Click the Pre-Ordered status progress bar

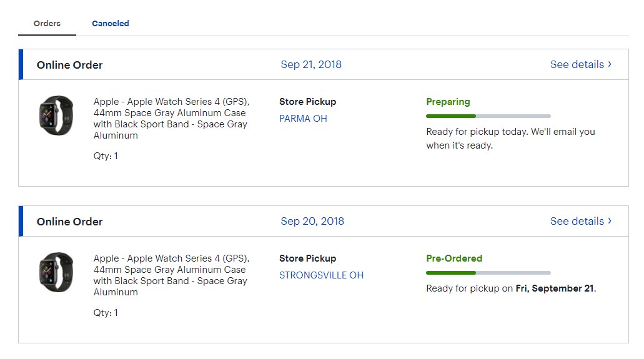coord(488,273)
